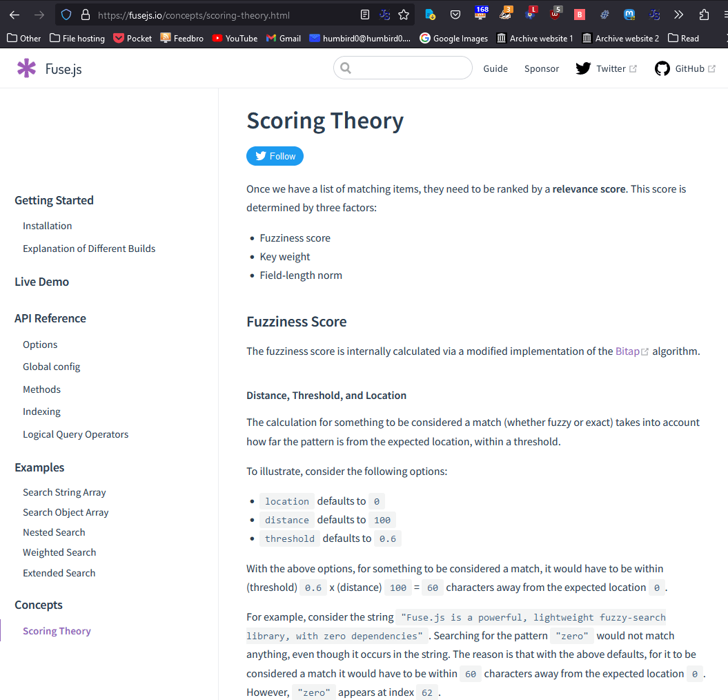
Task: Bookmark this page with the star icon
Action: 404,14
